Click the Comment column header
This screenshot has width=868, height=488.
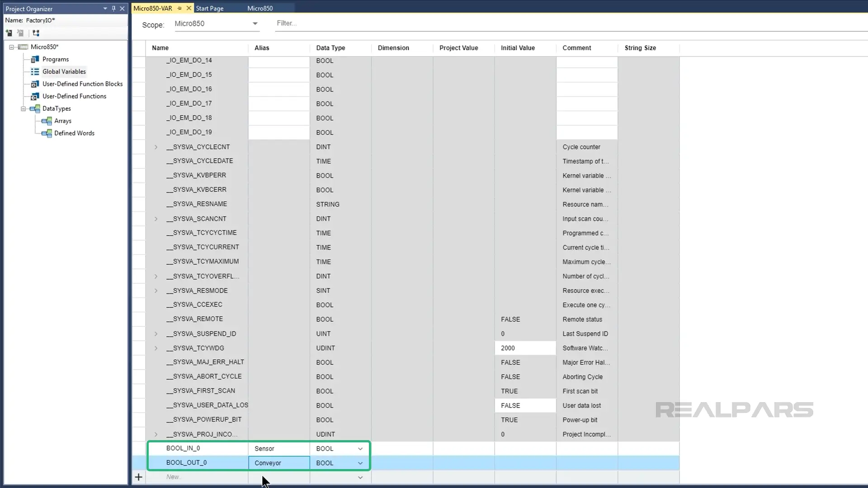587,48
